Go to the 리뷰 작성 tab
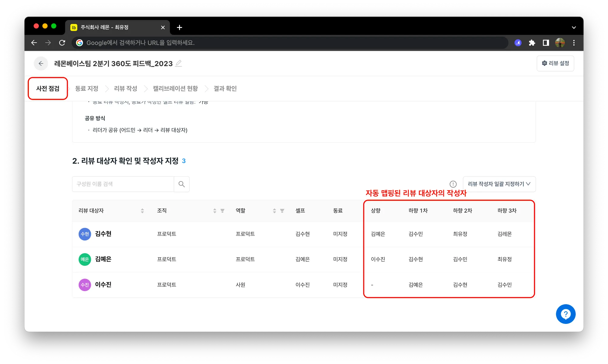This screenshot has height=364, width=608. point(126,88)
